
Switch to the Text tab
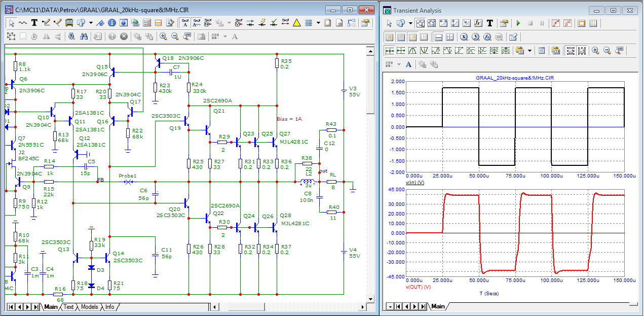68,307
